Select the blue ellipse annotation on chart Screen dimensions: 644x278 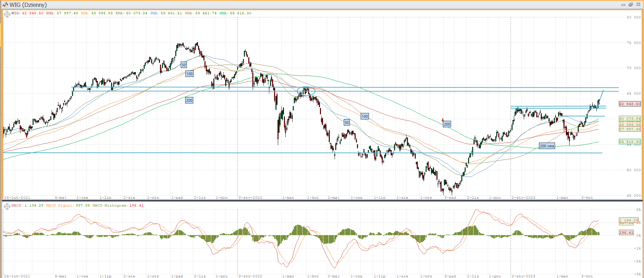pos(306,91)
